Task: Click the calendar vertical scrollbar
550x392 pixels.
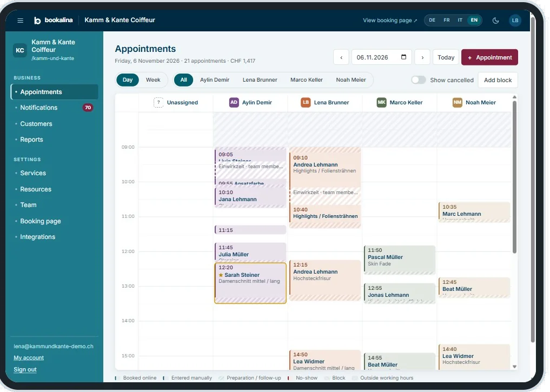Action: [514, 177]
